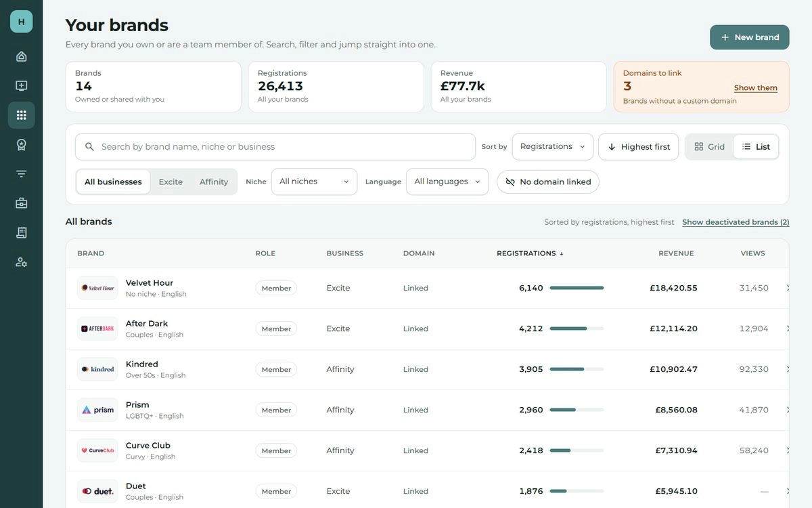Click the H profile avatar
This screenshot has width=812, height=508.
coord(21,22)
